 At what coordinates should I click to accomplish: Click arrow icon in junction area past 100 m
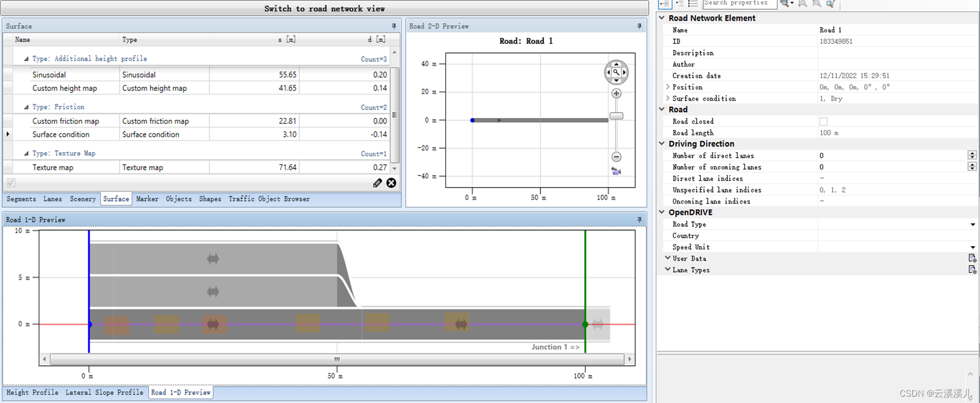point(598,324)
